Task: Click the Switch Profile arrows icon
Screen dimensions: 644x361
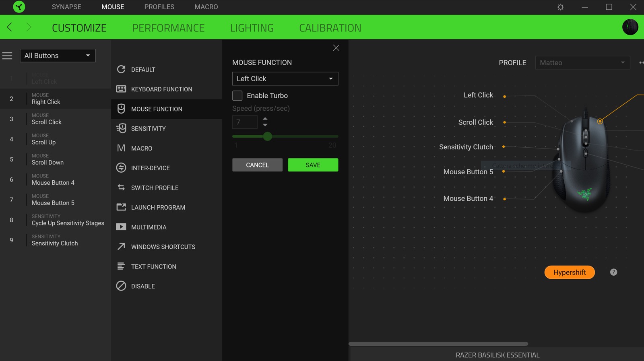Action: point(121,188)
